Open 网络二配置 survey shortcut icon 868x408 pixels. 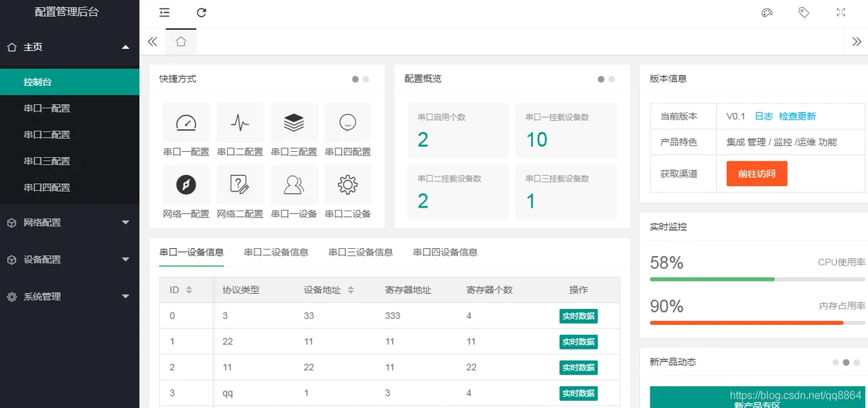click(240, 185)
